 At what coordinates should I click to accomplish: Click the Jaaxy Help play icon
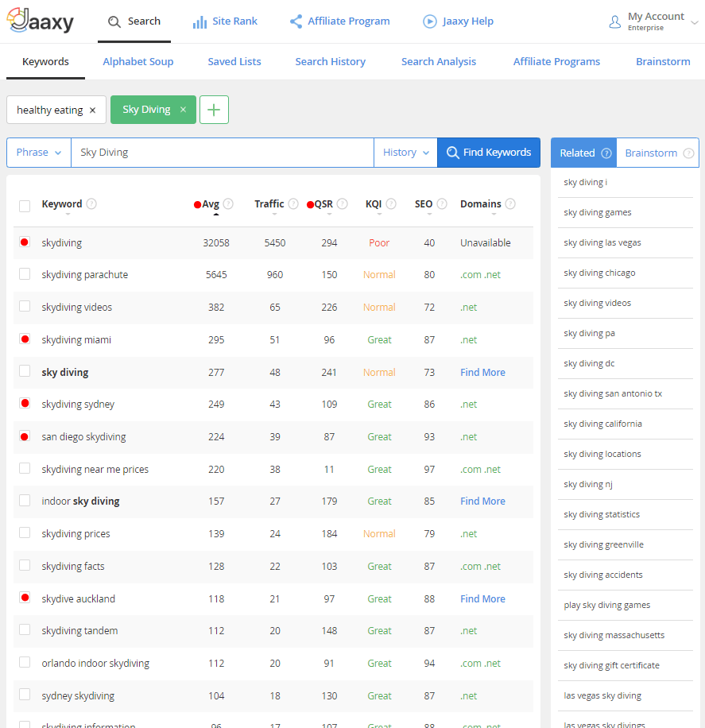coord(430,21)
